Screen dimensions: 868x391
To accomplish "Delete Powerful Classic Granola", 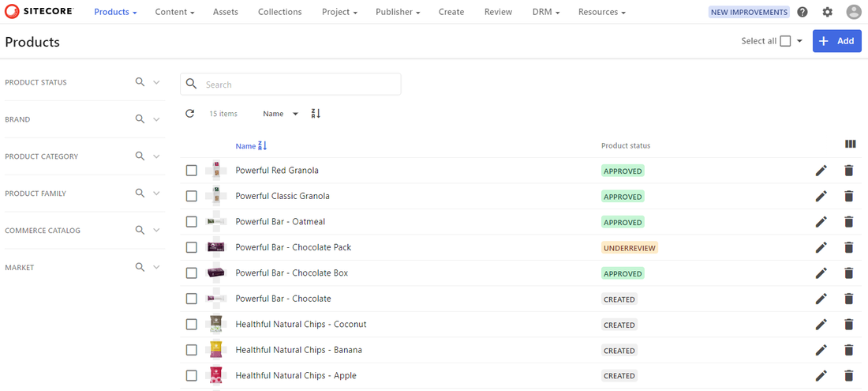I will (848, 196).
